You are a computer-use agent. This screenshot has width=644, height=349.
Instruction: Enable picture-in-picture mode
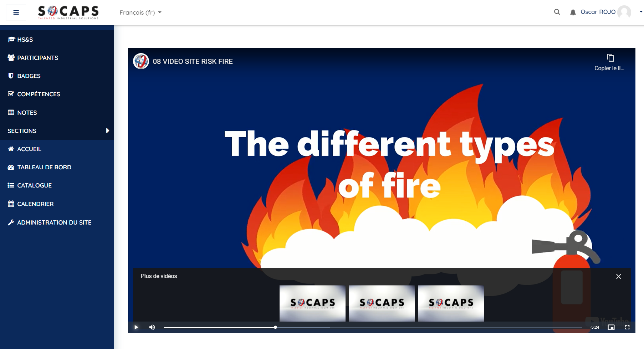(611, 327)
